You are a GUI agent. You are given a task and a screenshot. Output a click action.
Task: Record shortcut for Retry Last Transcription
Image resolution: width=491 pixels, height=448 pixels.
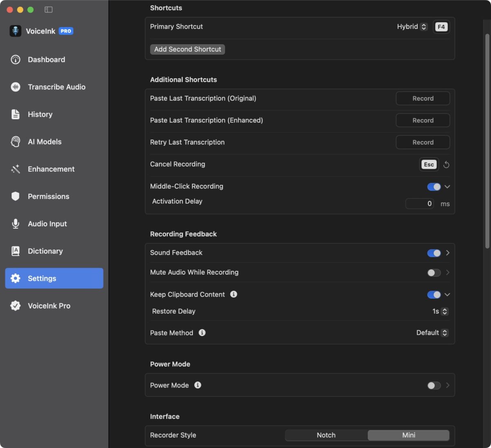tap(423, 142)
